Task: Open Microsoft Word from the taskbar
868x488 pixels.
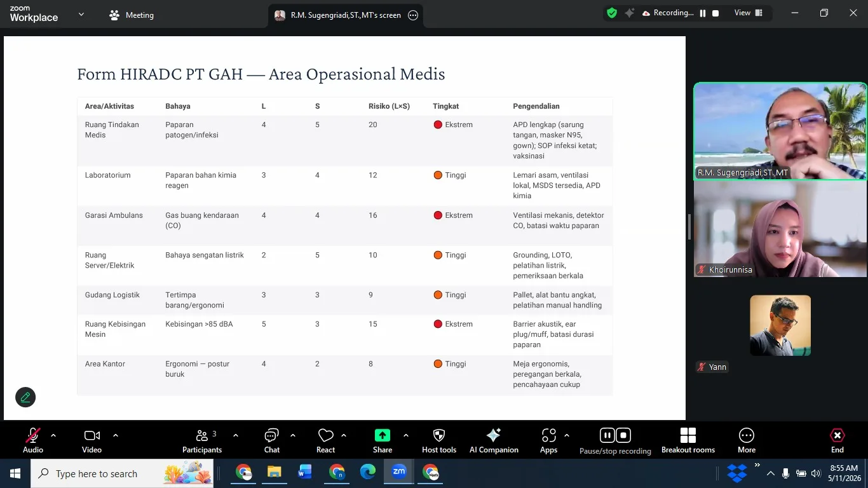Action: coord(305,473)
